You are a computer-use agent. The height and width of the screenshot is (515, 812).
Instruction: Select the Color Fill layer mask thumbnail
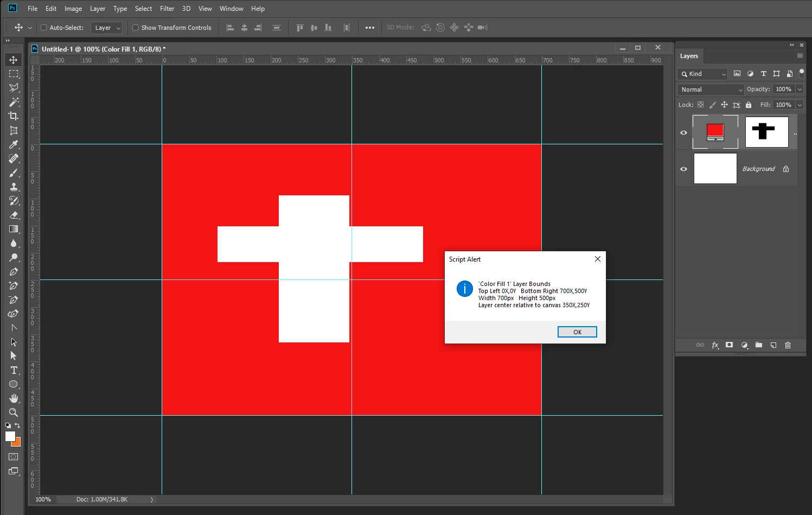(766, 132)
